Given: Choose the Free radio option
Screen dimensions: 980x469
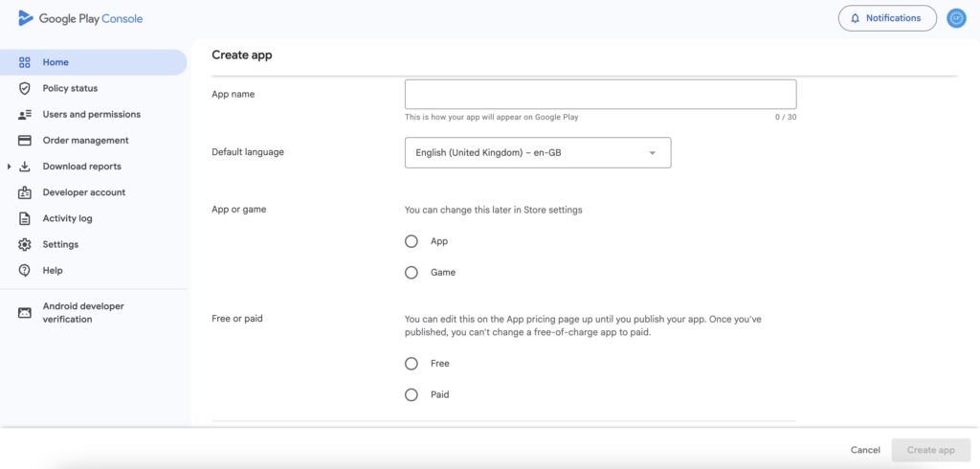Looking at the screenshot, I should 412,364.
